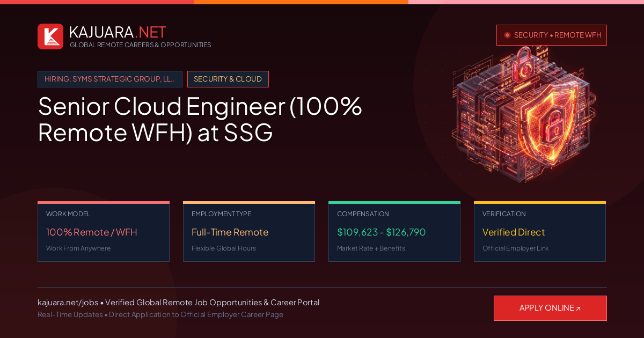Click the 'Hiring: Syms Strategic Group' tag

(x=110, y=79)
